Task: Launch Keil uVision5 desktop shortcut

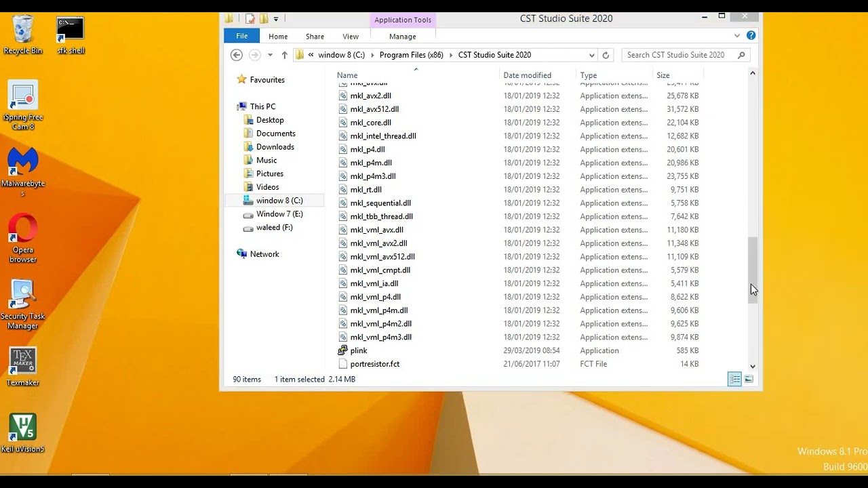Action: 22,433
